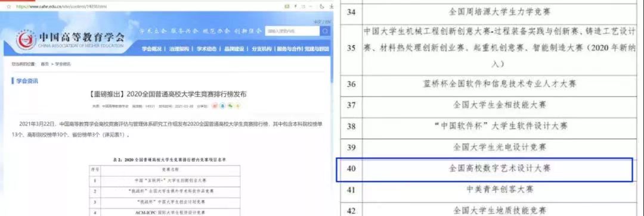Viewport: 644px width, 216px height.
Task: Go to 首页 via the breadcrumb
Action: pyautogui.click(x=44, y=64)
